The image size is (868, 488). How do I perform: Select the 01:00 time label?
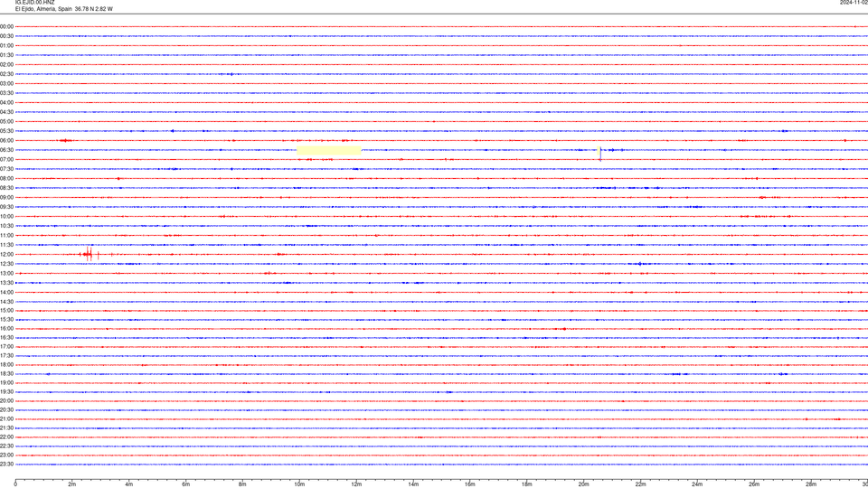pyautogui.click(x=6, y=45)
